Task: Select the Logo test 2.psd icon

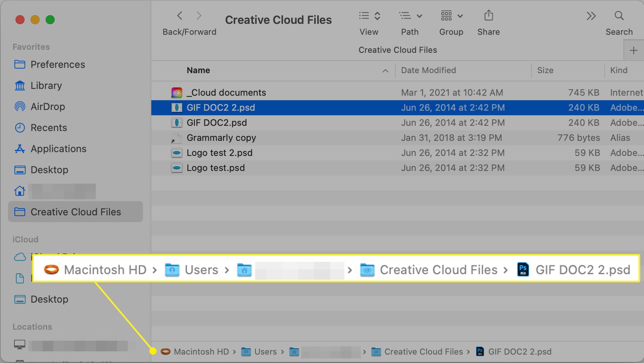Action: (x=177, y=153)
